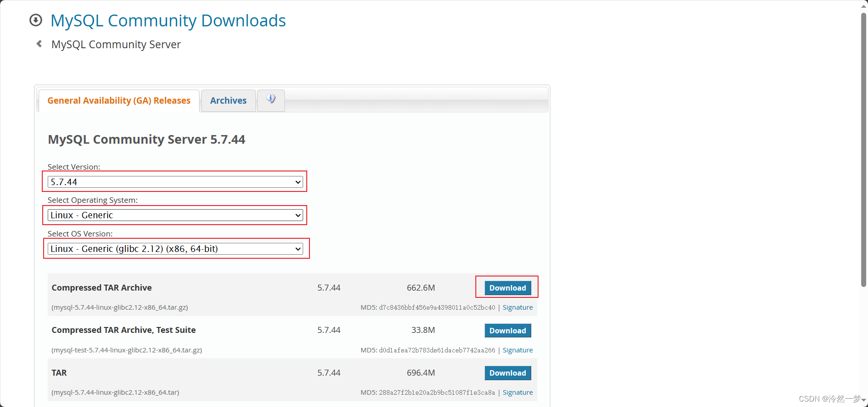868x407 pixels.
Task: Click the download circle icon beside page title
Action: tap(35, 20)
